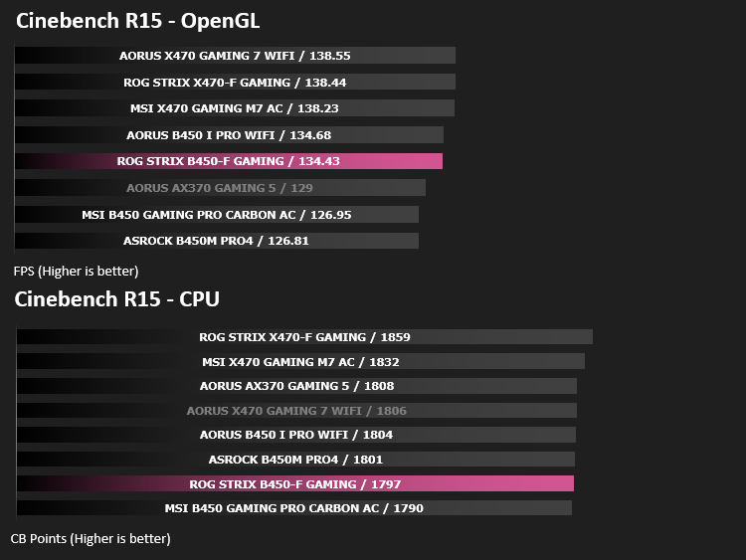Select the dimmed AORUS AX370 GAMING 5 129 bar
Screen dimensions: 746x560
(x=220, y=187)
